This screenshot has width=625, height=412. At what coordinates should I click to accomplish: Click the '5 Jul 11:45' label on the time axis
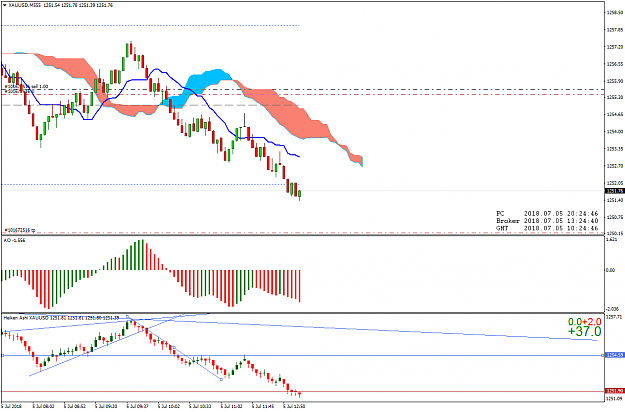263,406
